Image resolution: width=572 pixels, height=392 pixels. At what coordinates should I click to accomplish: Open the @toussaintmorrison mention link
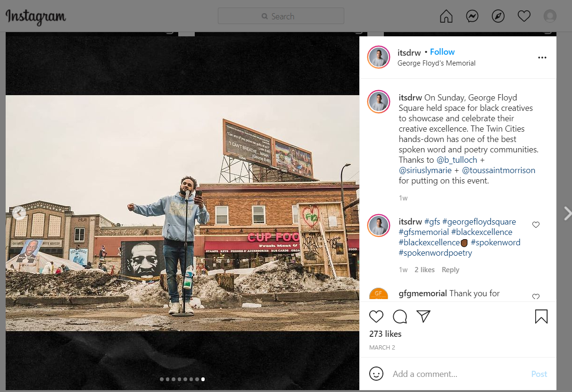point(498,170)
